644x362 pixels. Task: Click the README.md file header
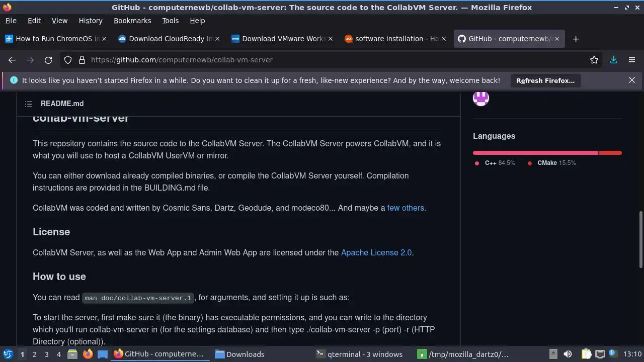(x=62, y=104)
